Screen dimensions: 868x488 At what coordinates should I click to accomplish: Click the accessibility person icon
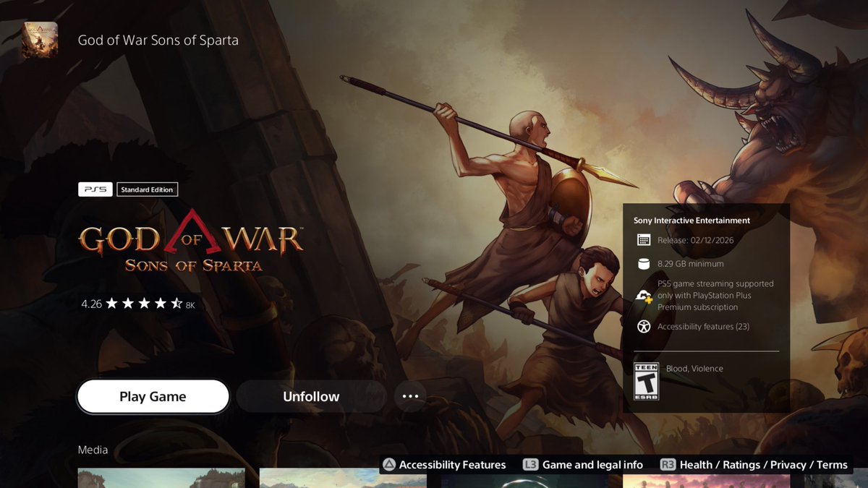pyautogui.click(x=644, y=327)
